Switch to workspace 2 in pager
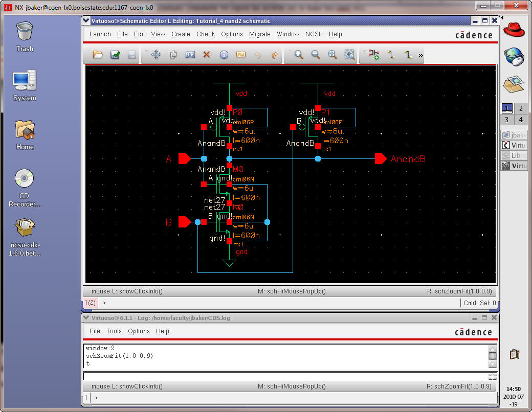The image size is (532, 412). pyautogui.click(x=521, y=108)
